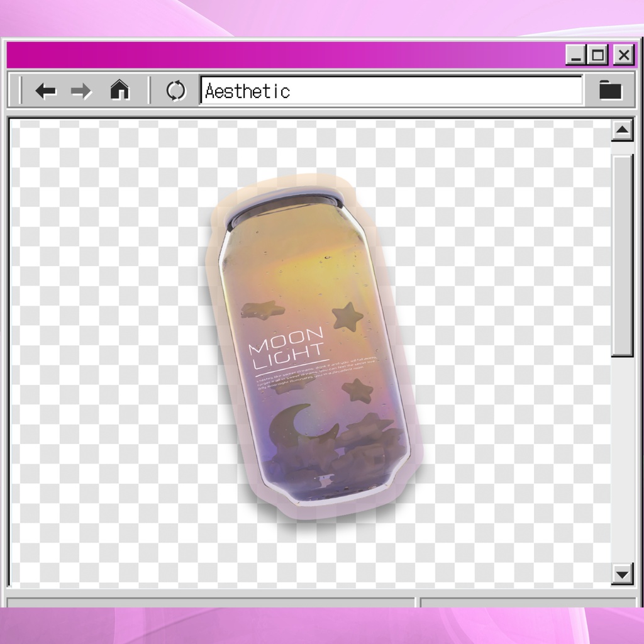Go to the home page icon
Viewport: 644px width, 644px height.
coord(119,89)
